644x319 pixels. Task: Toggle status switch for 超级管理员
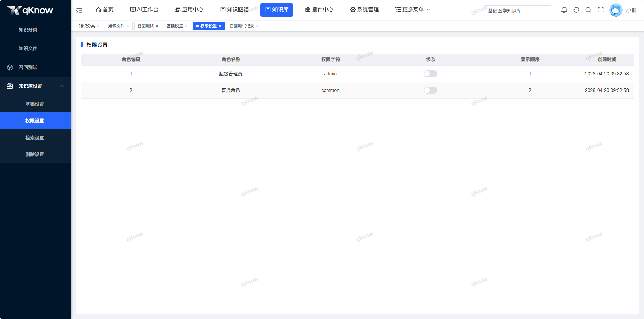[430, 74]
